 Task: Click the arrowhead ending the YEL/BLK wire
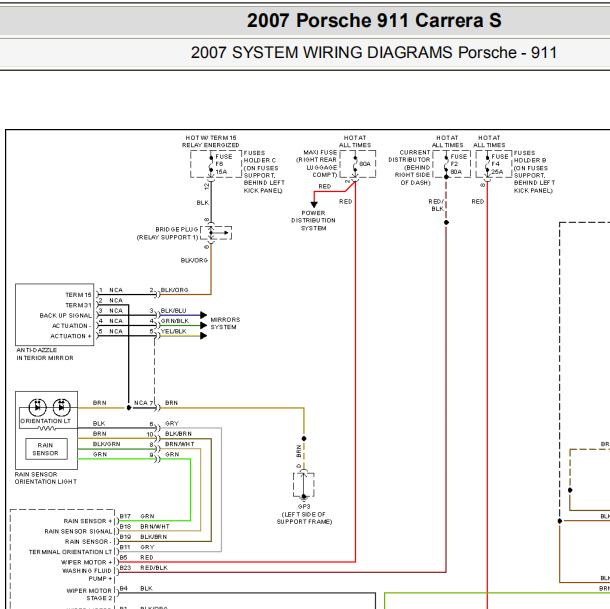click(203, 335)
